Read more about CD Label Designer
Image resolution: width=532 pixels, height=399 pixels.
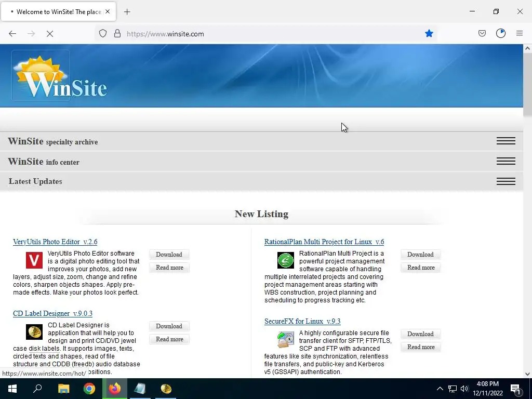(169, 339)
